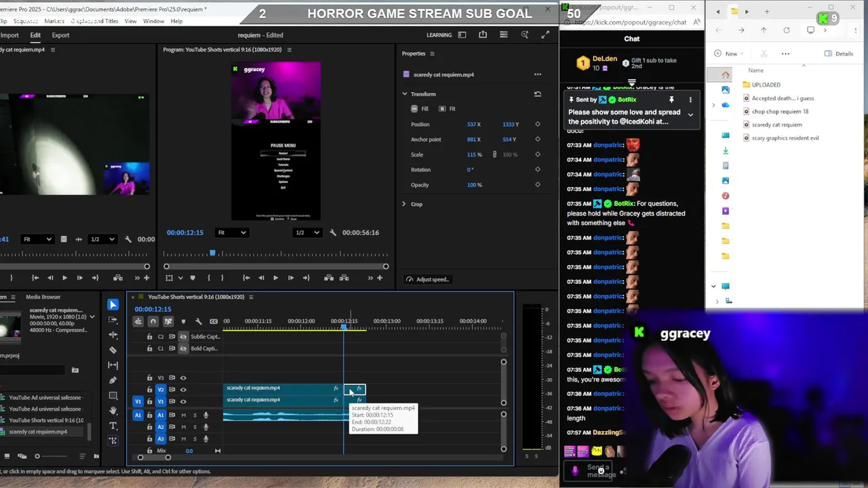The height and width of the screenshot is (488, 868).
Task: Click the Program monitor playhead marker
Action: pos(212,253)
